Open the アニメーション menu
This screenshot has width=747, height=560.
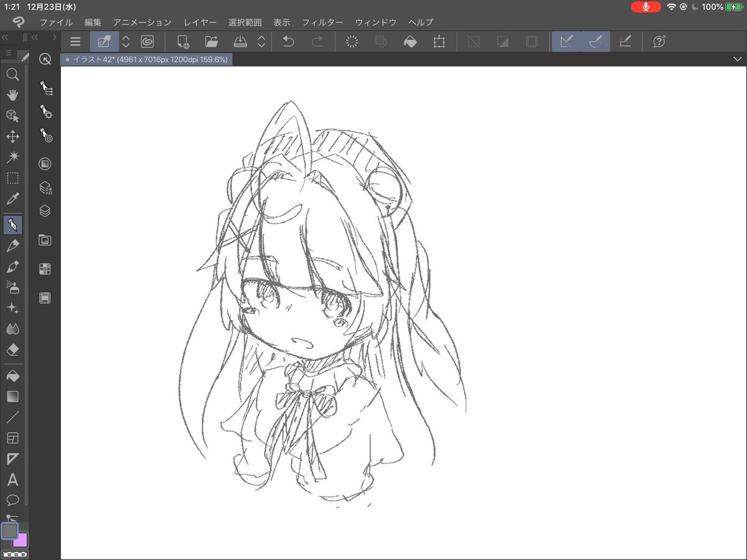pyautogui.click(x=142, y=22)
